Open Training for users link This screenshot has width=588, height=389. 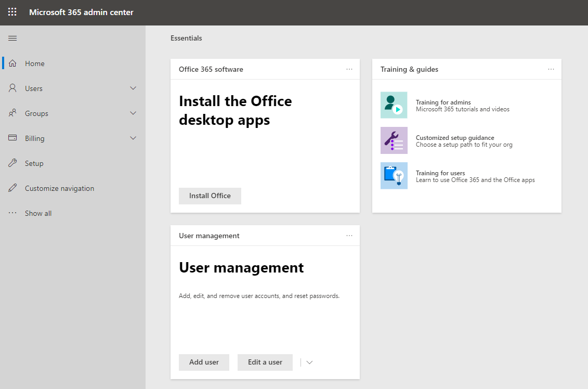440,173
